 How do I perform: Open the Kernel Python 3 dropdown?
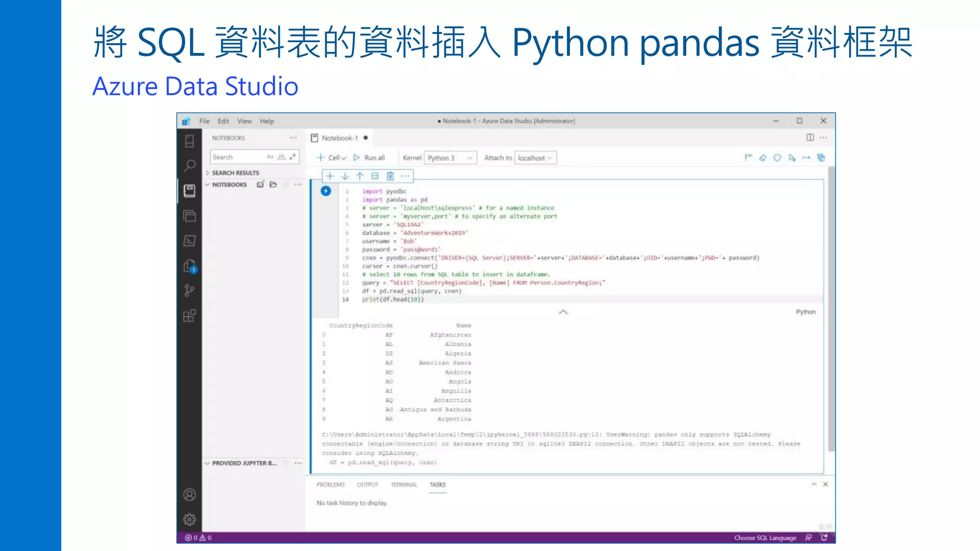click(x=450, y=158)
